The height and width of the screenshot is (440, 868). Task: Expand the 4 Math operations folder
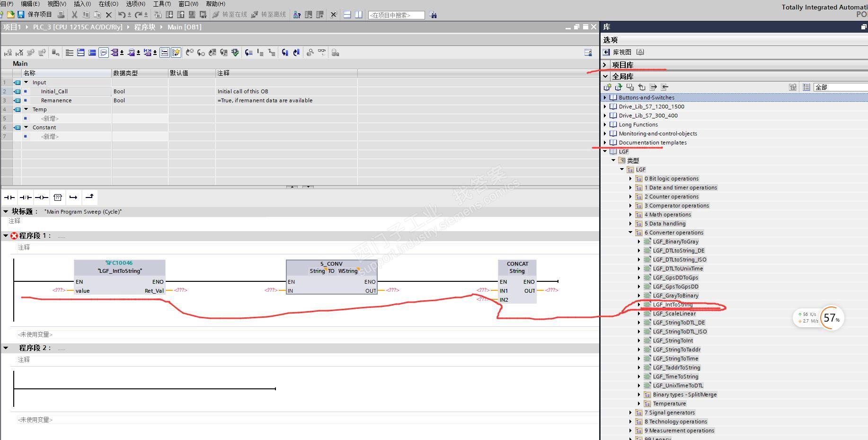click(x=630, y=215)
